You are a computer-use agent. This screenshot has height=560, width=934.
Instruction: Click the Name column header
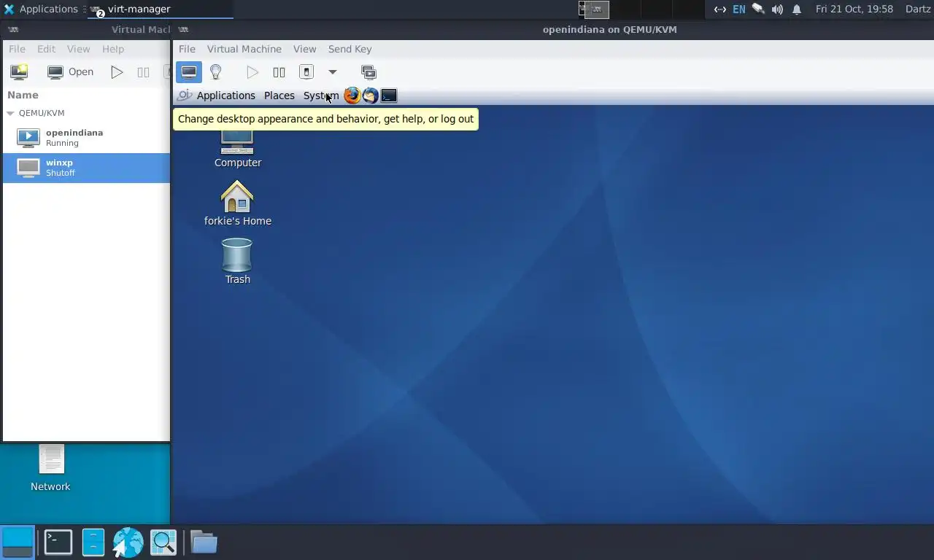point(23,95)
